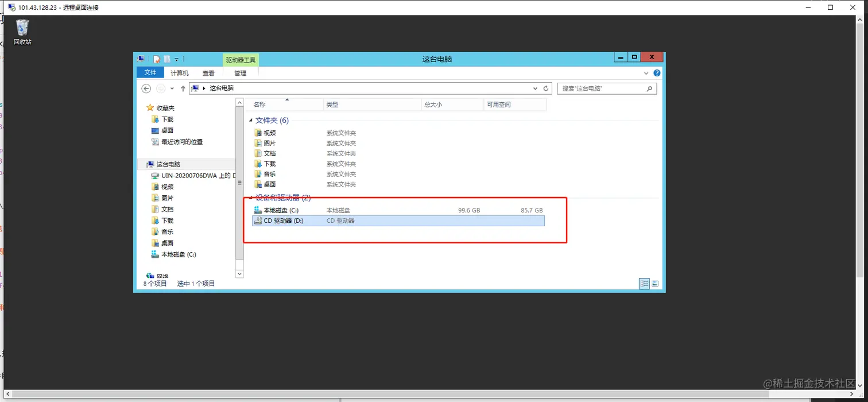
Task: Sort by the 类型 column header
Action: click(x=372, y=105)
